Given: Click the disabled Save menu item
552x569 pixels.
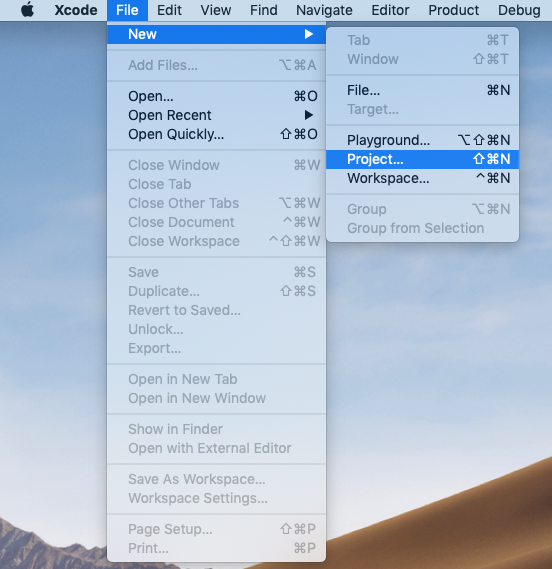Looking at the screenshot, I should (x=216, y=272).
